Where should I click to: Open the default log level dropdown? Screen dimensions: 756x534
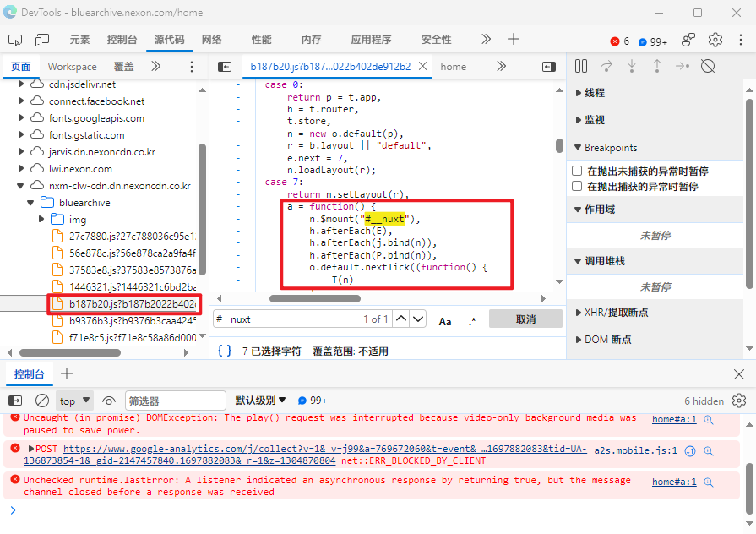point(260,400)
